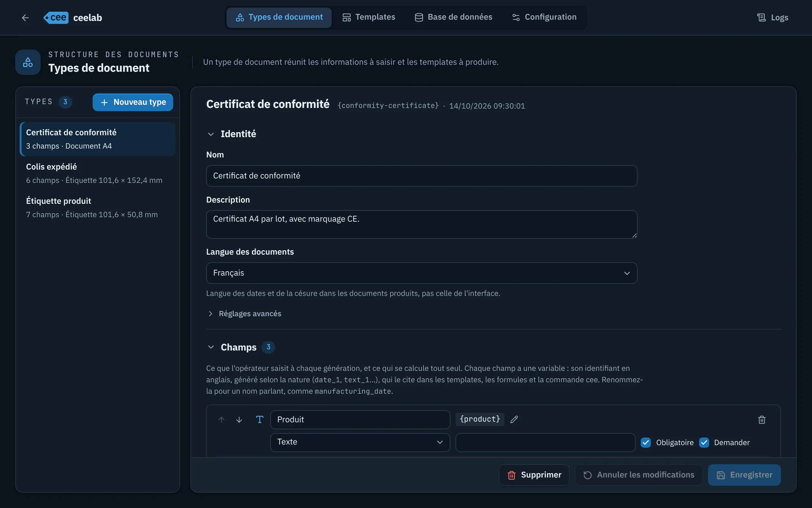Click the Nouveau type button

(x=133, y=102)
